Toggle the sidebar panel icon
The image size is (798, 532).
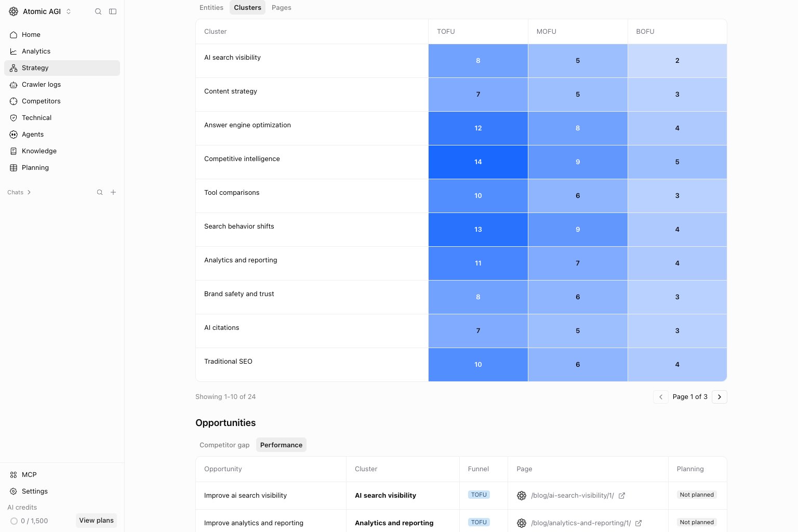point(113,11)
